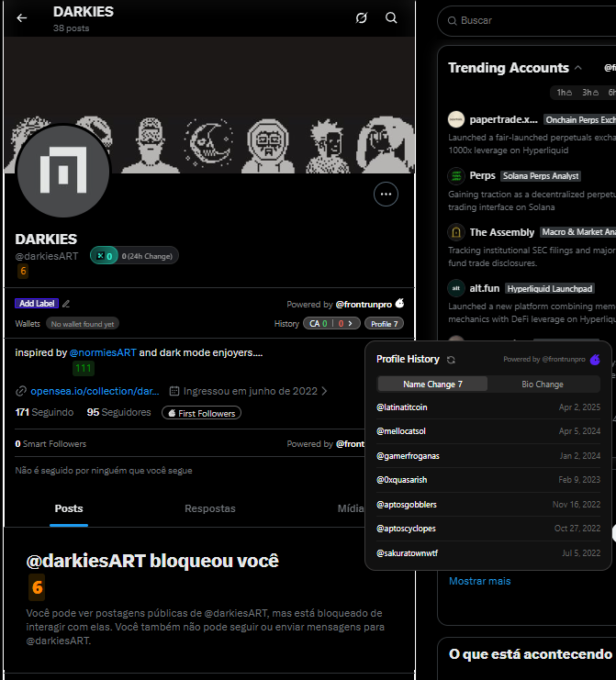Select the 3h trending timeframe

(x=590, y=93)
